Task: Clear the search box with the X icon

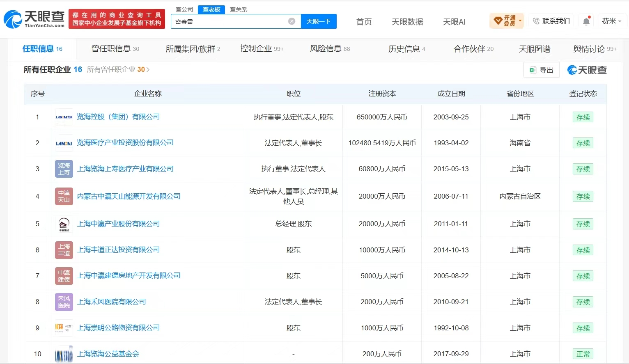Action: [x=292, y=21]
